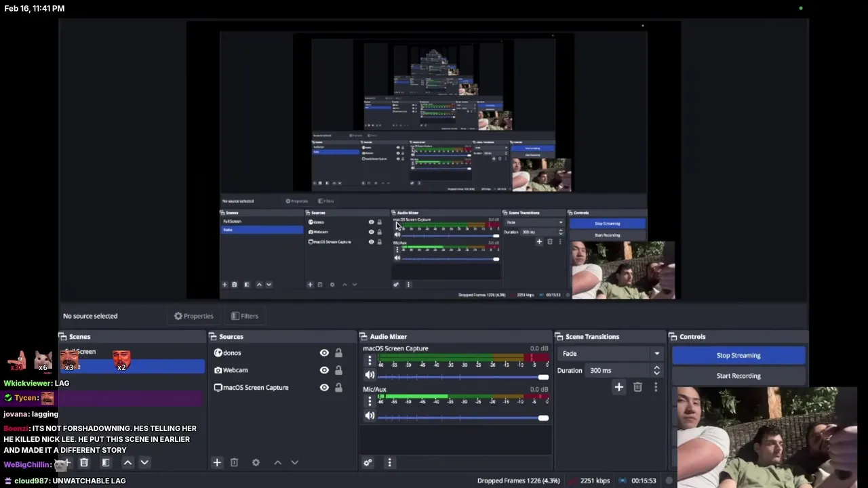868x488 pixels.
Task: Click the Audio Mixer dock header icon
Action: point(363,336)
